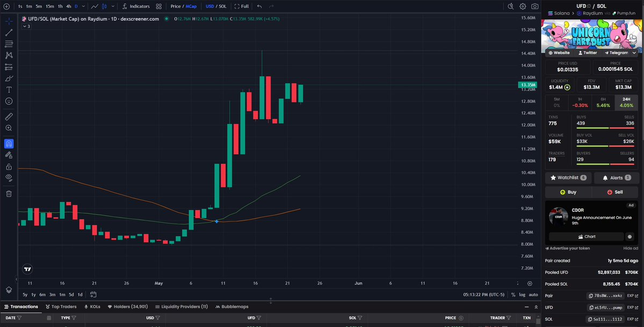Open the Fibonacci retracement tool
Image resolution: width=644 pixels, height=327 pixels.
point(9,44)
